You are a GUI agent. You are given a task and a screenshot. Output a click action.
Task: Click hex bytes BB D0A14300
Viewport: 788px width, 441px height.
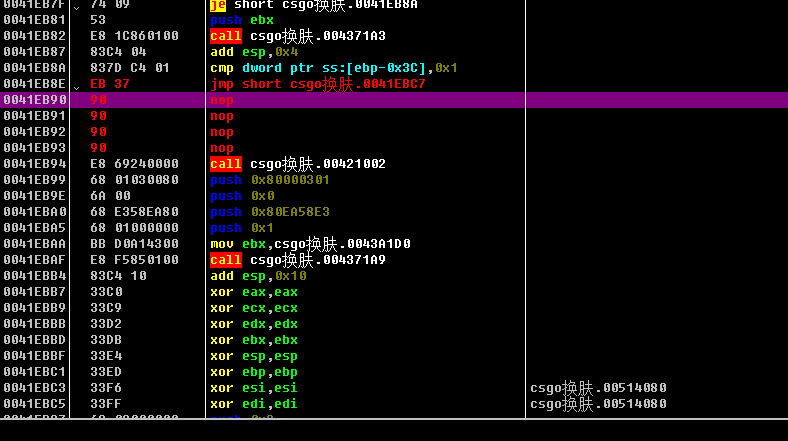(134, 244)
